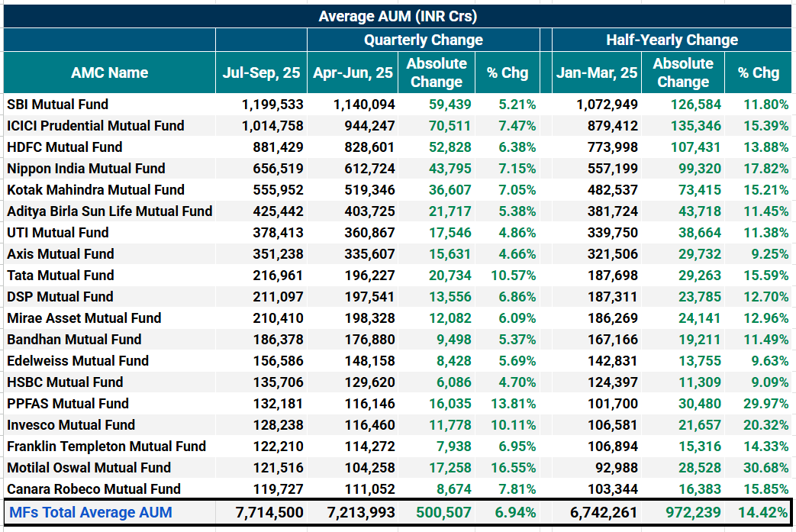Click Bandhan absolute change 9,498
The width and height of the screenshot is (796, 532).
(454, 340)
